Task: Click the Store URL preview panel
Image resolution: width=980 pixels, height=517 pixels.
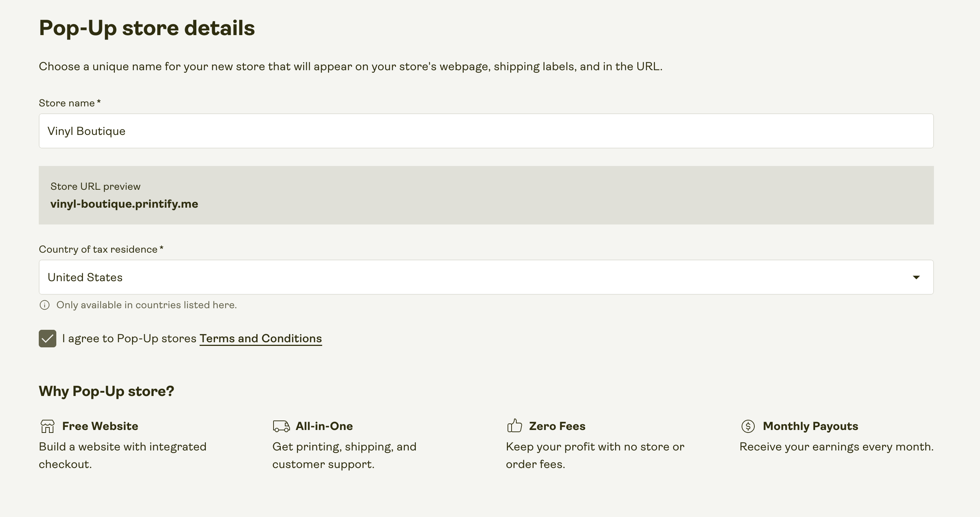Action: coord(486,195)
